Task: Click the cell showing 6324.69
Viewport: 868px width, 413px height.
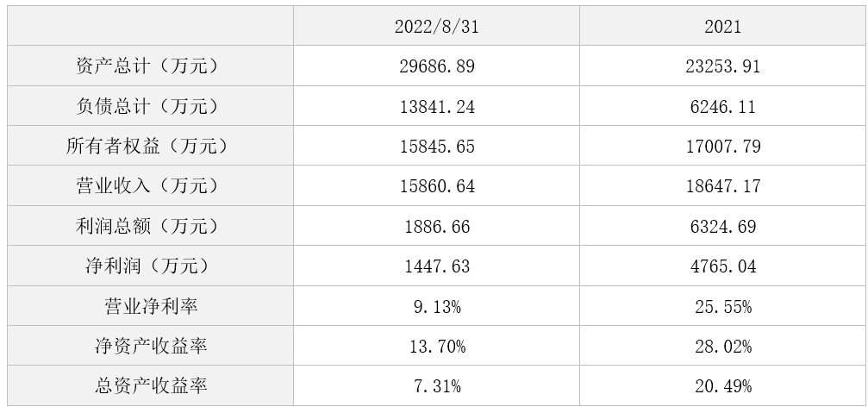Action: (722, 227)
